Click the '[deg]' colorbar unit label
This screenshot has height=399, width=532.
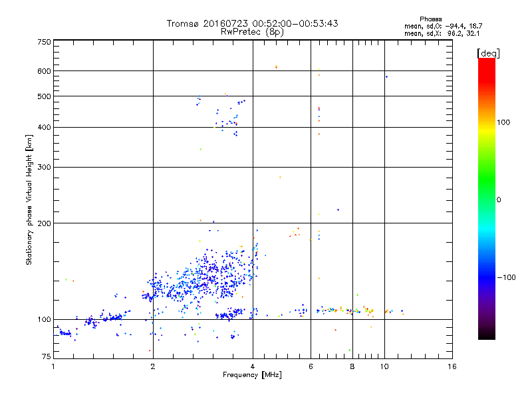tap(488, 53)
